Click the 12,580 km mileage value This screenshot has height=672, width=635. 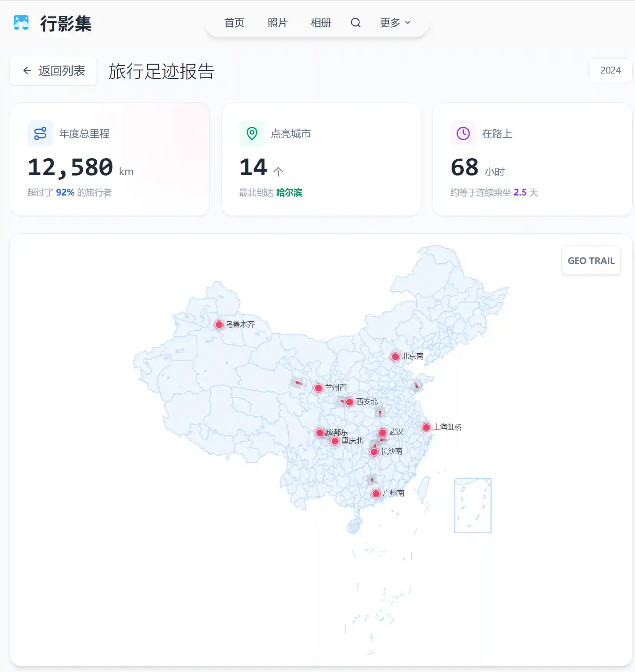[81, 167]
